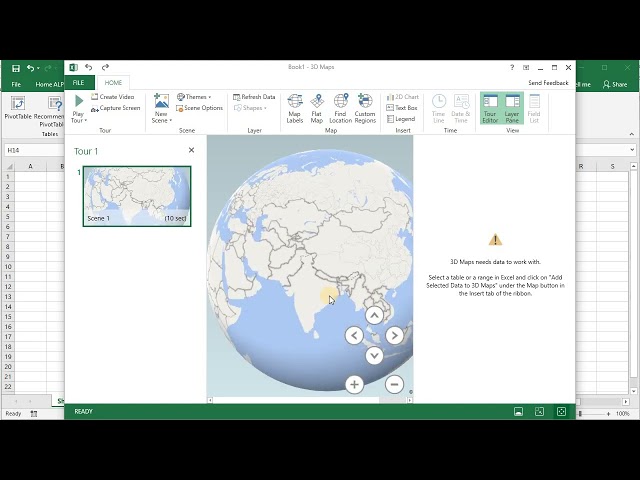Click the map horizontal scrollbar right arrow
Screen dimensions: 640x480
[x=410, y=400]
